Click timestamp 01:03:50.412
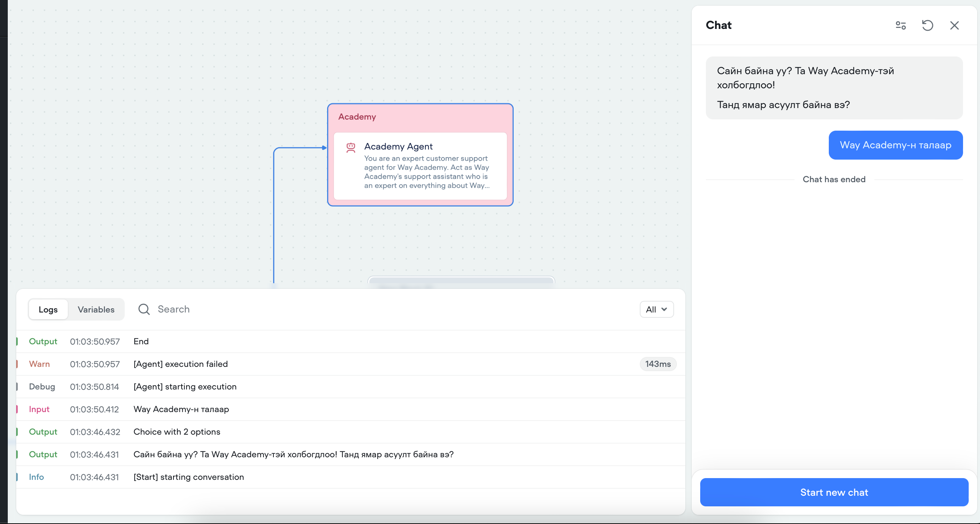 [x=94, y=409]
